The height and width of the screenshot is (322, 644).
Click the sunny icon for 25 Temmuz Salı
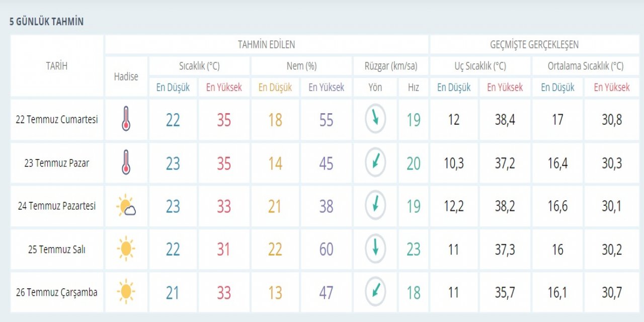[126, 249]
